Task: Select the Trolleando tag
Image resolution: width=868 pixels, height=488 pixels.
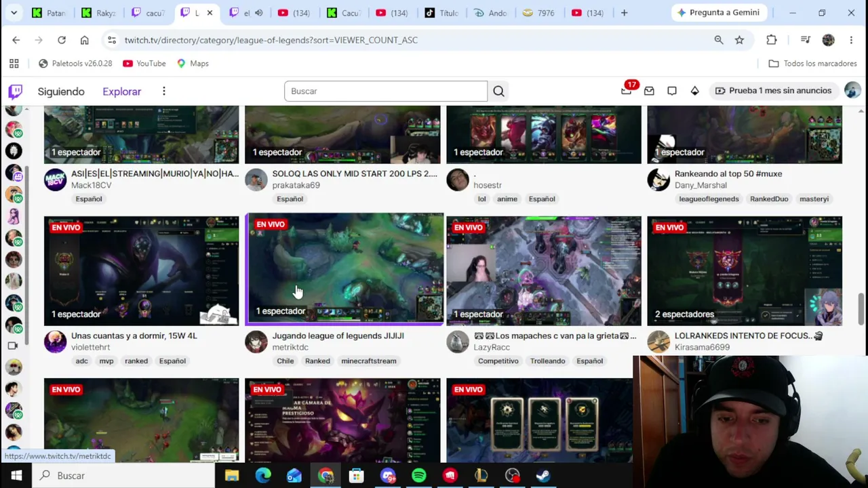Action: click(547, 361)
